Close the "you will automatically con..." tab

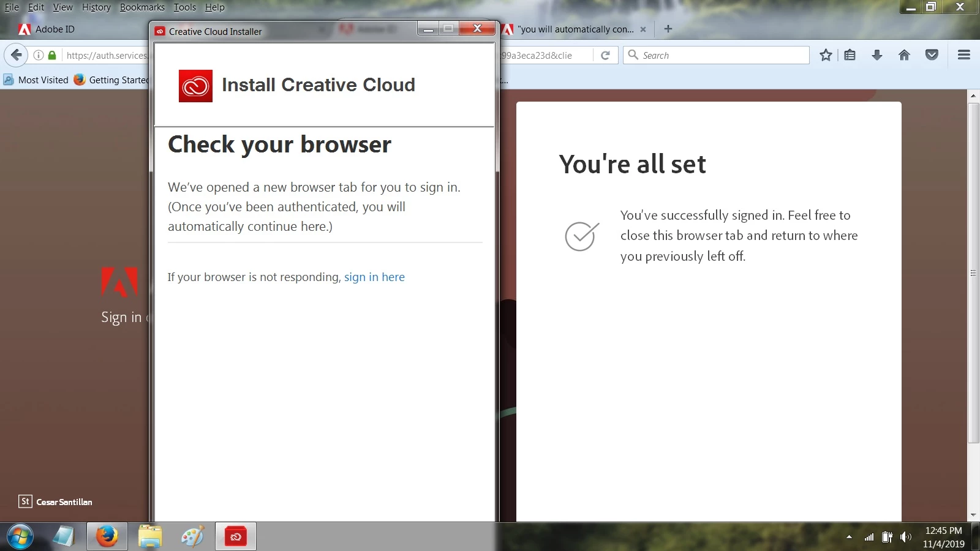click(643, 29)
